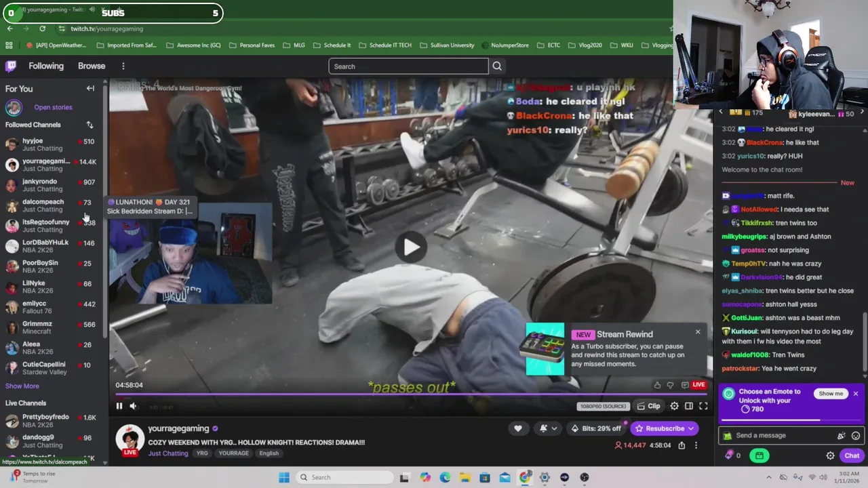
Task: Click the search magnifier button
Action: click(497, 66)
